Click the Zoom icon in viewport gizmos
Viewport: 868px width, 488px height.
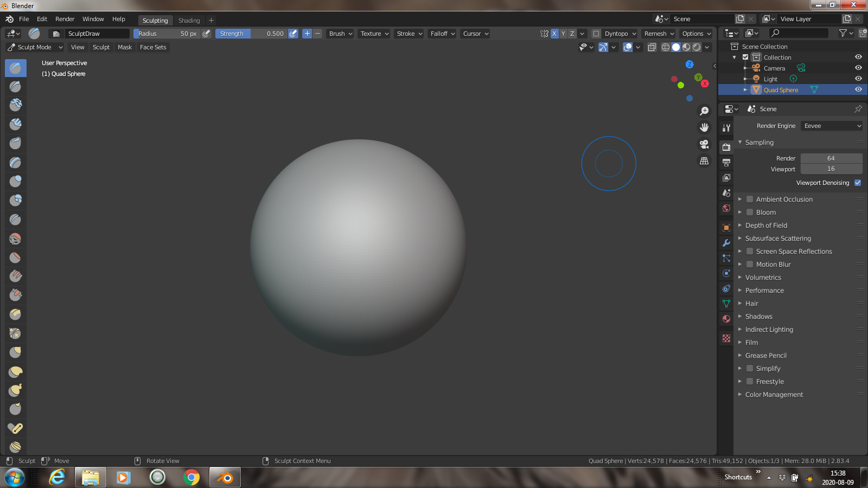point(704,110)
